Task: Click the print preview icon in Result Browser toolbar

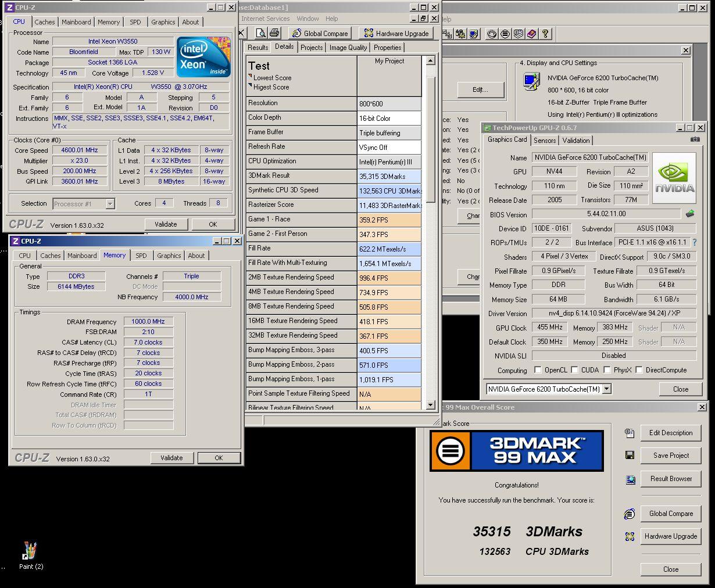Action: point(261,33)
